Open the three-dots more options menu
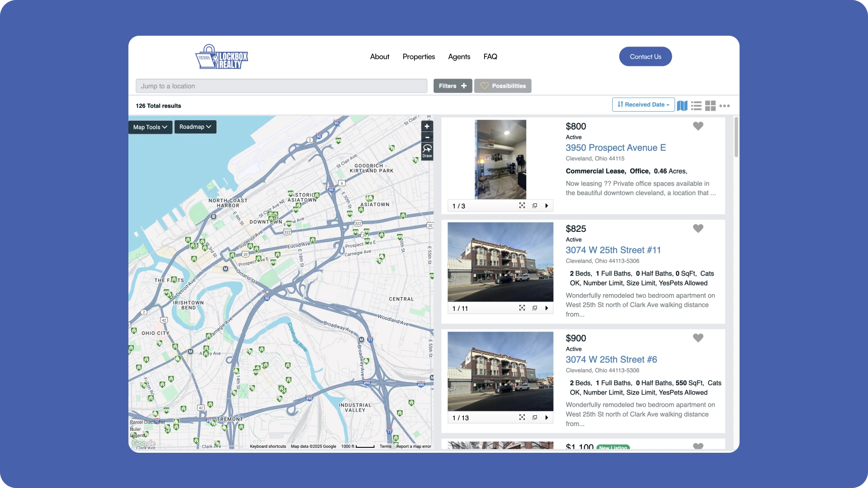The width and height of the screenshot is (868, 488). click(725, 106)
